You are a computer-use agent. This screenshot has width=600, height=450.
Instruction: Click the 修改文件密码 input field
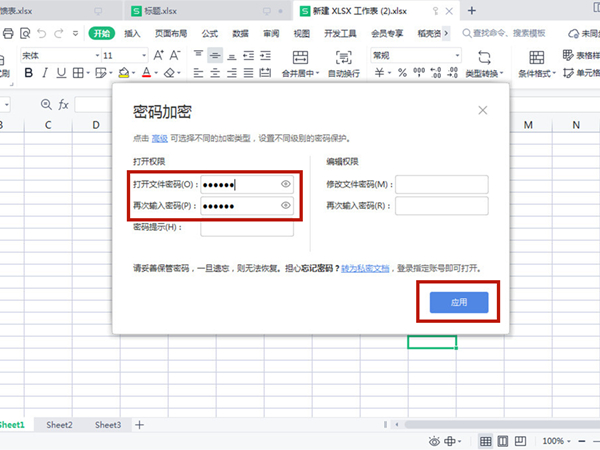pos(441,184)
